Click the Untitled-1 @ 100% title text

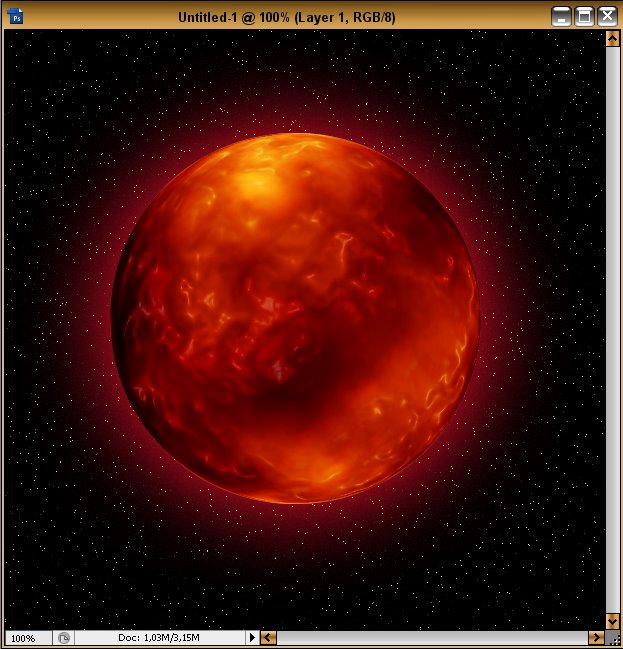[x=286, y=17]
